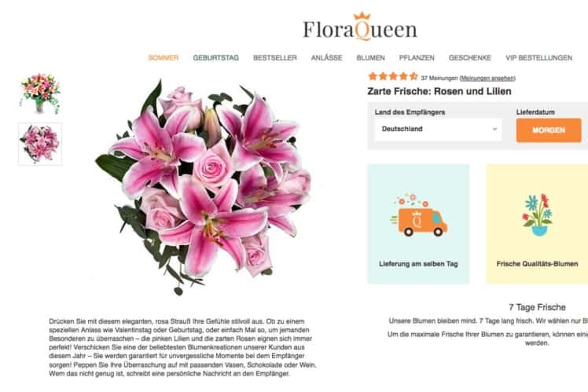This screenshot has width=588, height=392.
Task: Open the Meinungen ansehen link
Action: tap(487, 78)
